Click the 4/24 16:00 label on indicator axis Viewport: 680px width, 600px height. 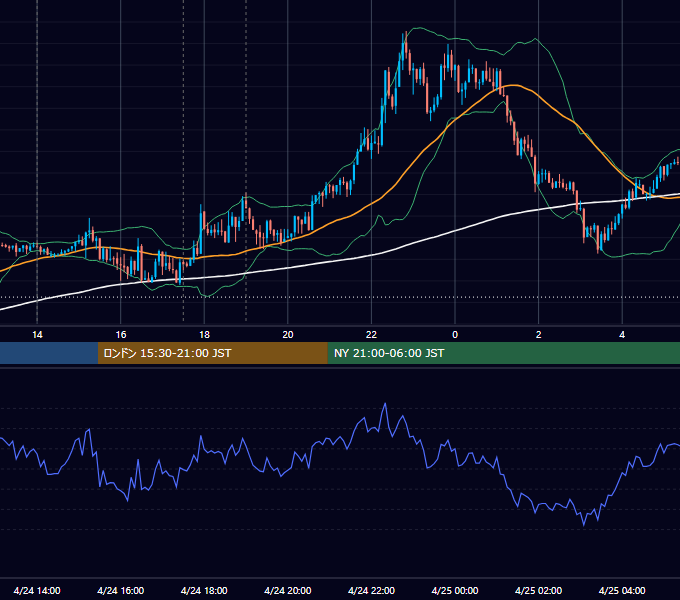coord(121,590)
